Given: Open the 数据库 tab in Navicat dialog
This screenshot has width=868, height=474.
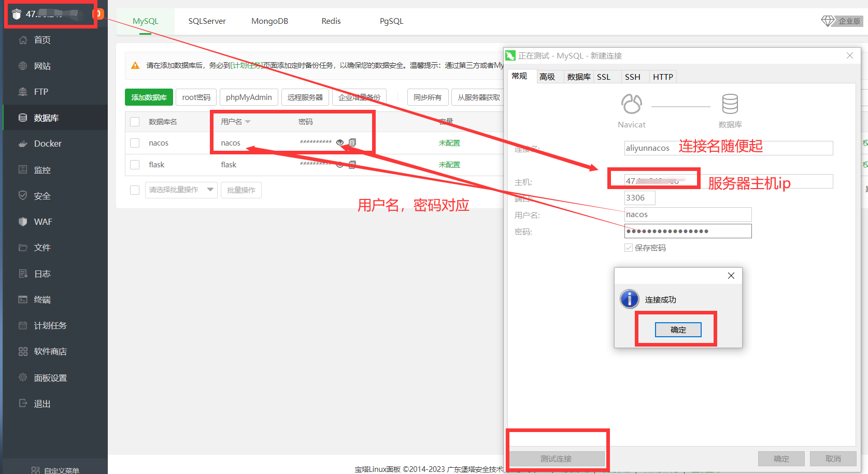Looking at the screenshot, I should pyautogui.click(x=578, y=77).
